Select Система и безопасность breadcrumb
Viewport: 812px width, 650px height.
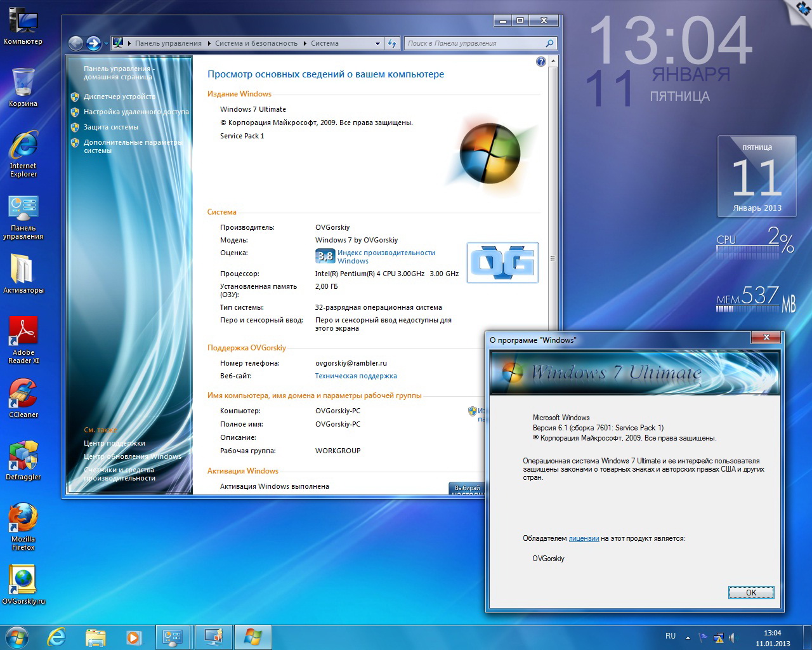pos(256,43)
